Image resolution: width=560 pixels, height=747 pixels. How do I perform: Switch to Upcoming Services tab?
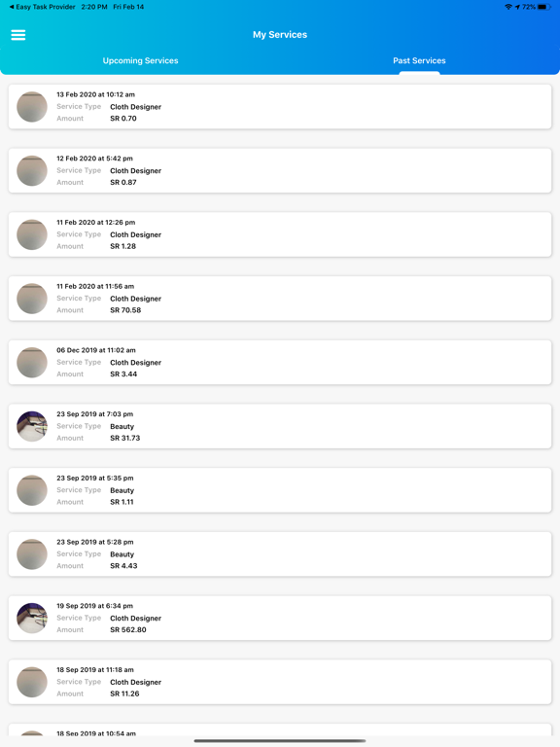(140, 60)
